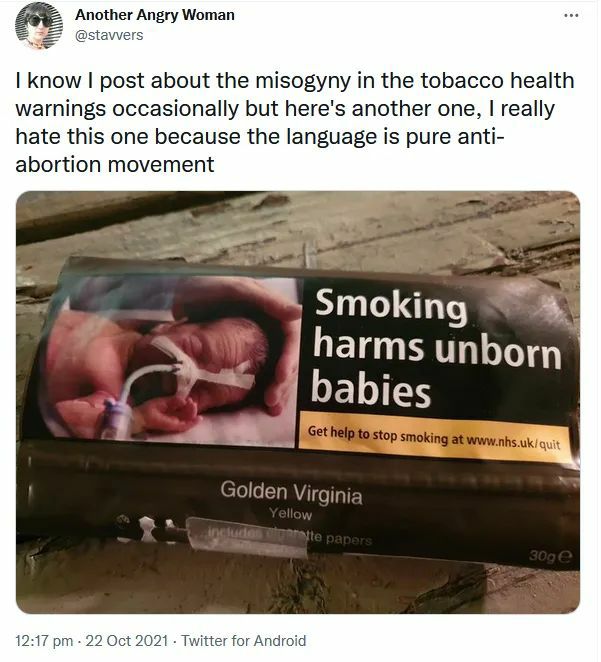Viewport: 601px width, 662px height.
Task: Click the first line of the tweet text
Action: (295, 80)
